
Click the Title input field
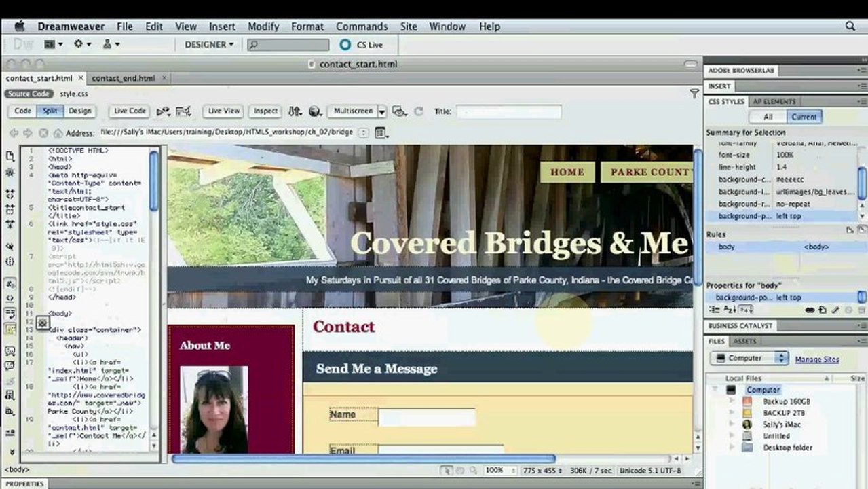click(508, 111)
